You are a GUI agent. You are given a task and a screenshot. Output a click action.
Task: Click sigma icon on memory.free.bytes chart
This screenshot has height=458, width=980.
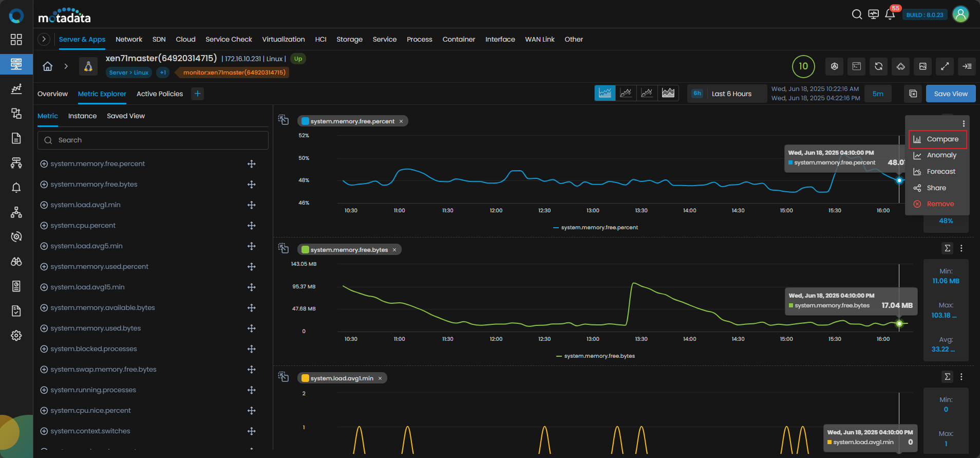pyautogui.click(x=947, y=248)
